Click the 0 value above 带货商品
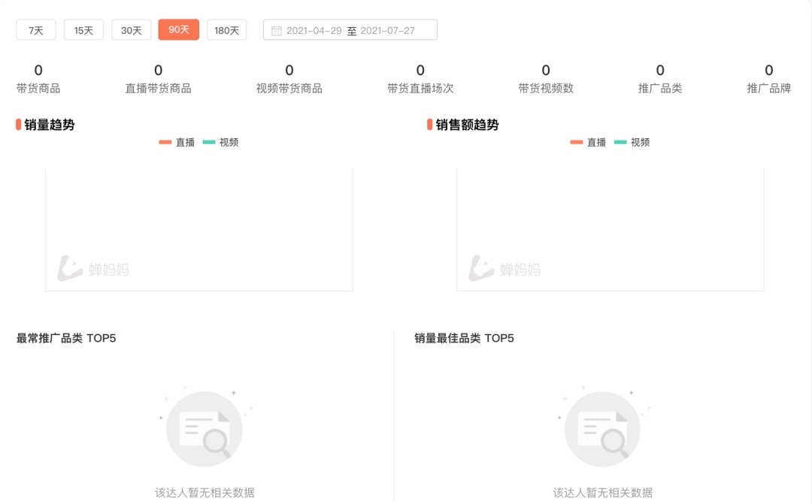 point(38,70)
